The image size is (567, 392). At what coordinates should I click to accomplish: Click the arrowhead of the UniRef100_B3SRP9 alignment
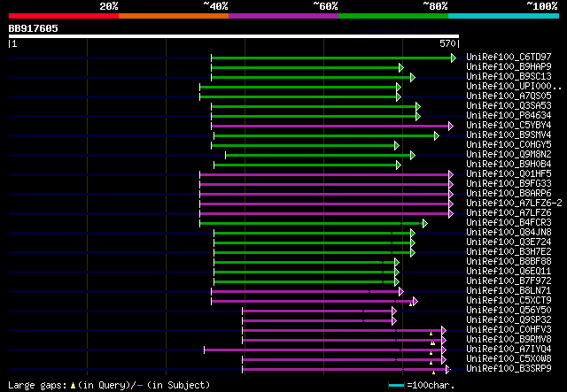click(x=448, y=370)
